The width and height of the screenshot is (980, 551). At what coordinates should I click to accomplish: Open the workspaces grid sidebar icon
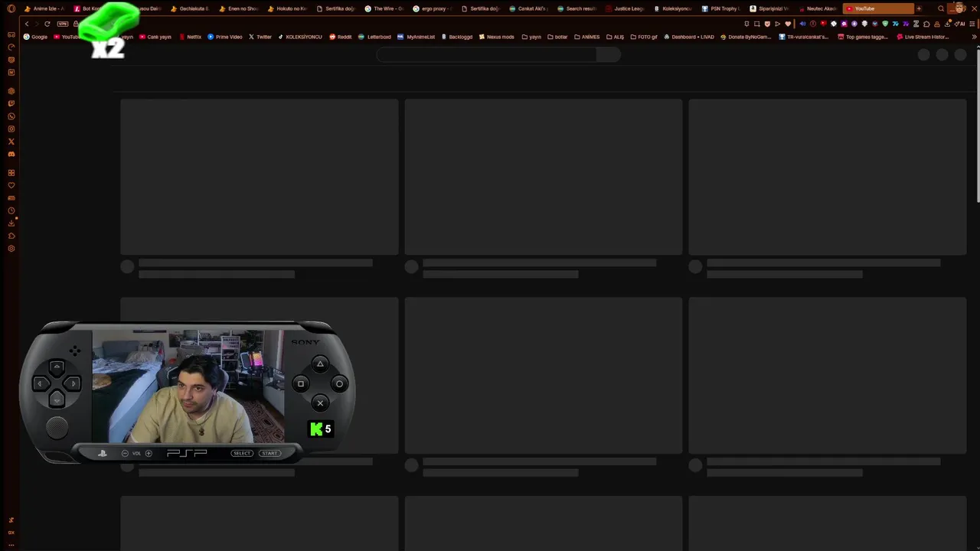(11, 172)
